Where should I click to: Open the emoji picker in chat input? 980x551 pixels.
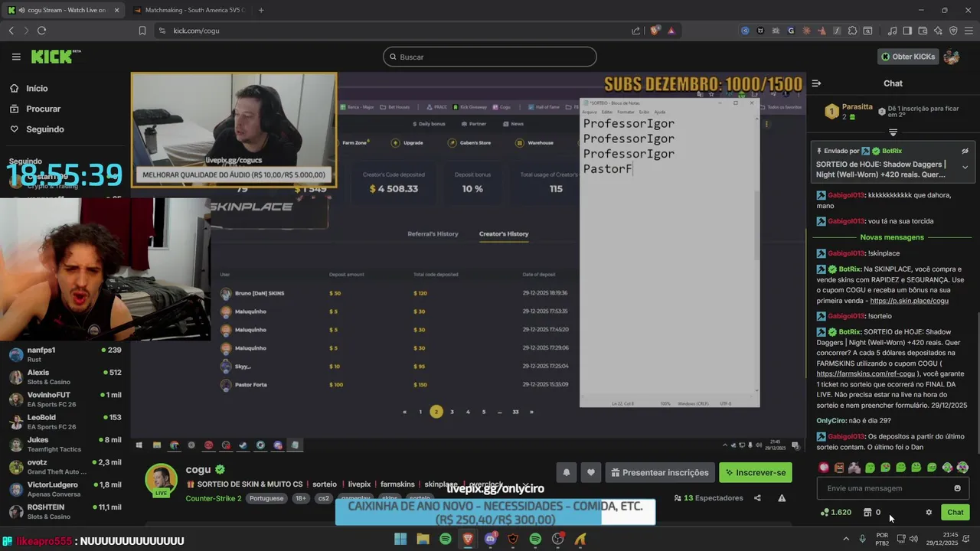pyautogui.click(x=957, y=488)
